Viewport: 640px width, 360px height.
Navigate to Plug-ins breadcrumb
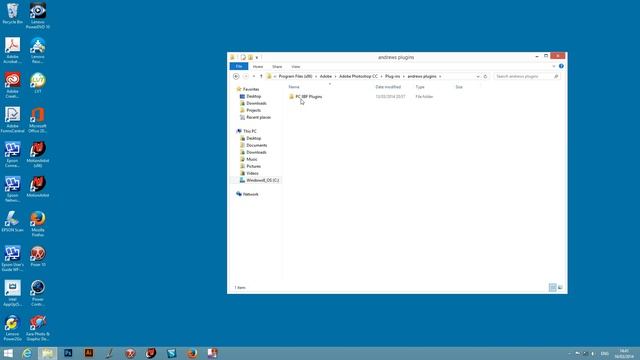click(393, 76)
